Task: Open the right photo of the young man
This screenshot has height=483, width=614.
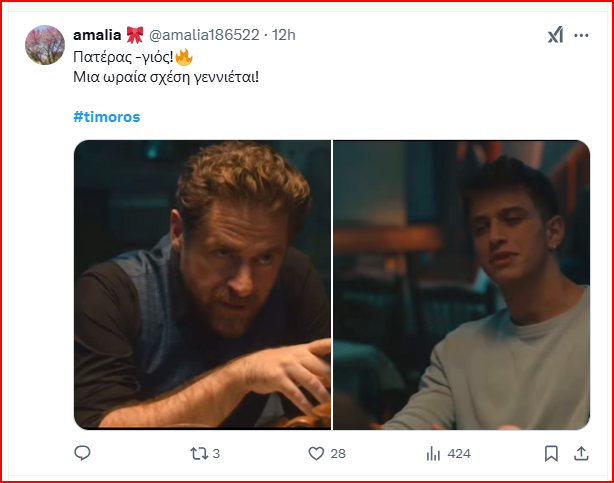Action: tap(461, 284)
